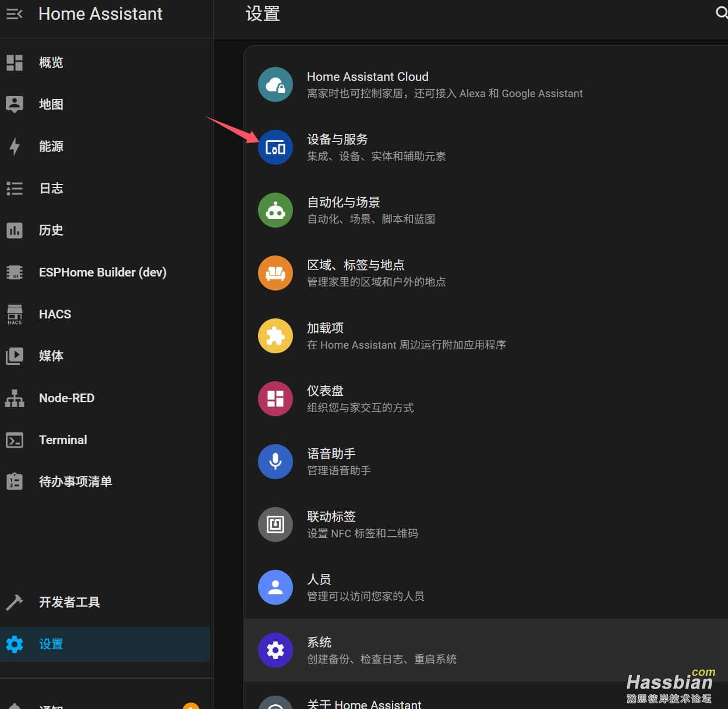Screen dimensions: 728x709
Task: Click the 加载项 puzzle piece icon
Action: pos(275,336)
